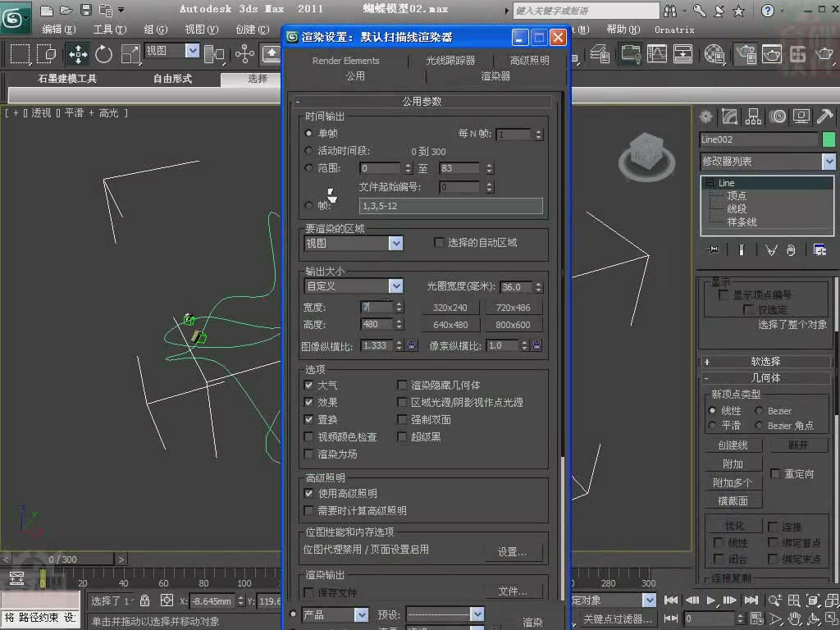Collapse the Common Parameters rollout
This screenshot has width=840, height=630.
click(x=422, y=101)
